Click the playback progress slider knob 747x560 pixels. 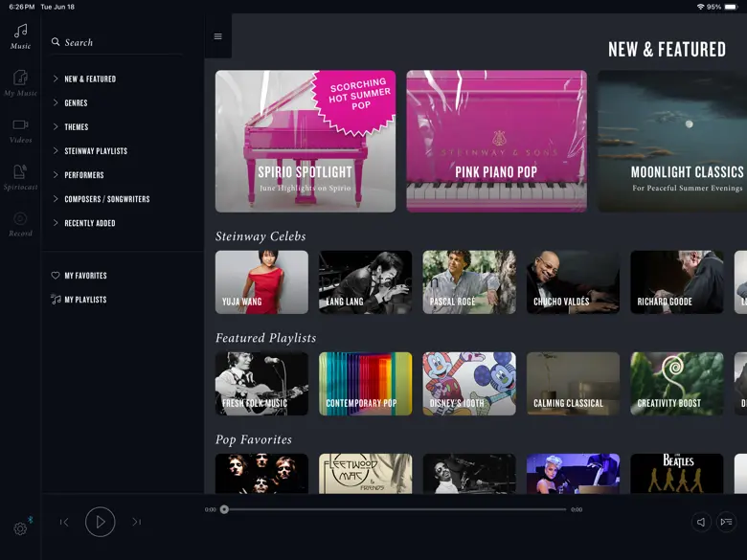pos(224,509)
